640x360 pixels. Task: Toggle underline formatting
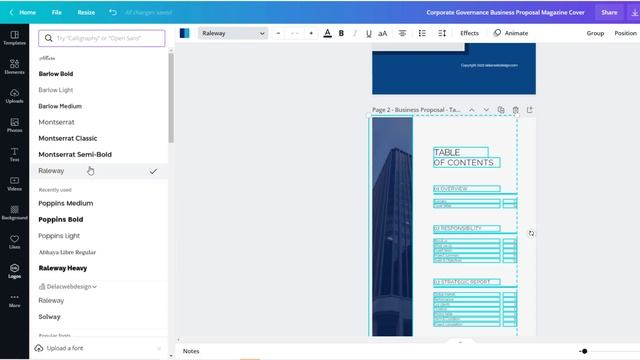369,33
